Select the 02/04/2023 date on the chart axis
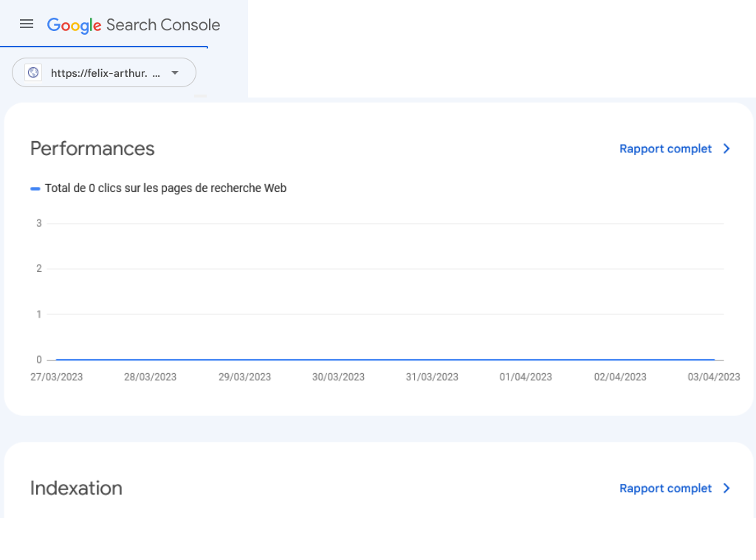Viewport: 756px width, 560px height. [x=620, y=377]
